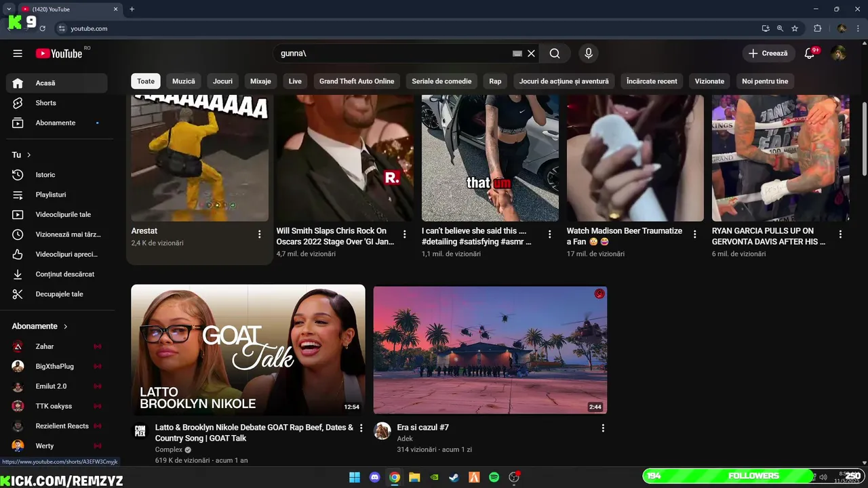
Task: Clear the search box text
Action: [x=532, y=54]
